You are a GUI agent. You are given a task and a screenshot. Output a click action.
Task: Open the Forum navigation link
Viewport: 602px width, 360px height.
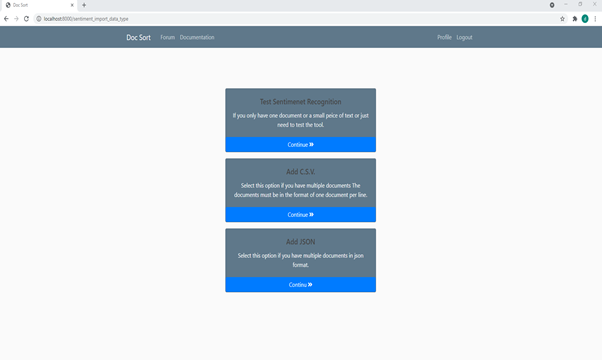point(167,37)
